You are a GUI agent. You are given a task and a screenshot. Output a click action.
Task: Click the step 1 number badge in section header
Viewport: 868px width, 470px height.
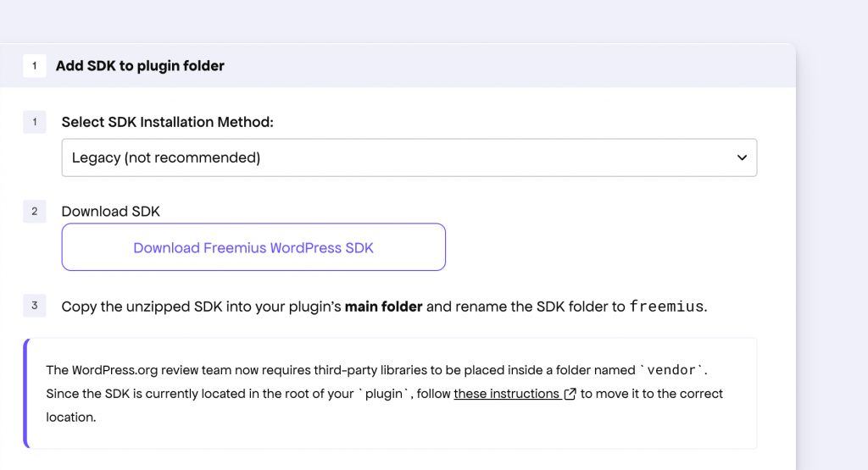(x=34, y=66)
